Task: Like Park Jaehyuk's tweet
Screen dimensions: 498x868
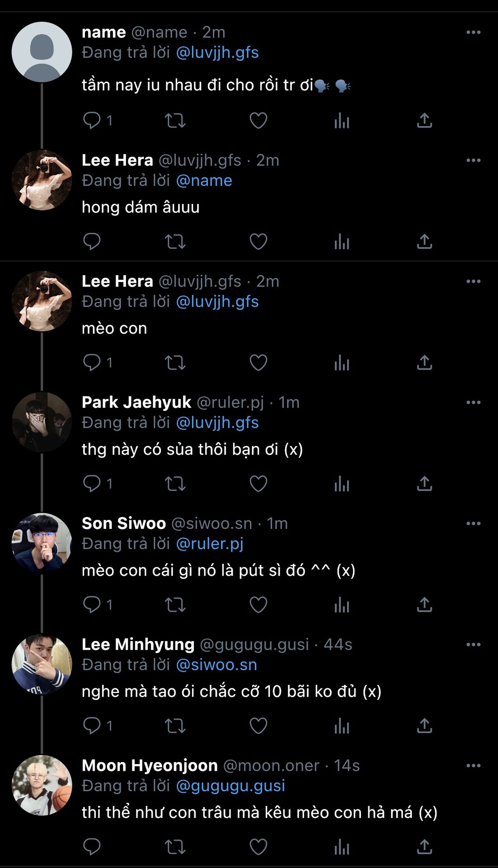Action: click(x=258, y=484)
